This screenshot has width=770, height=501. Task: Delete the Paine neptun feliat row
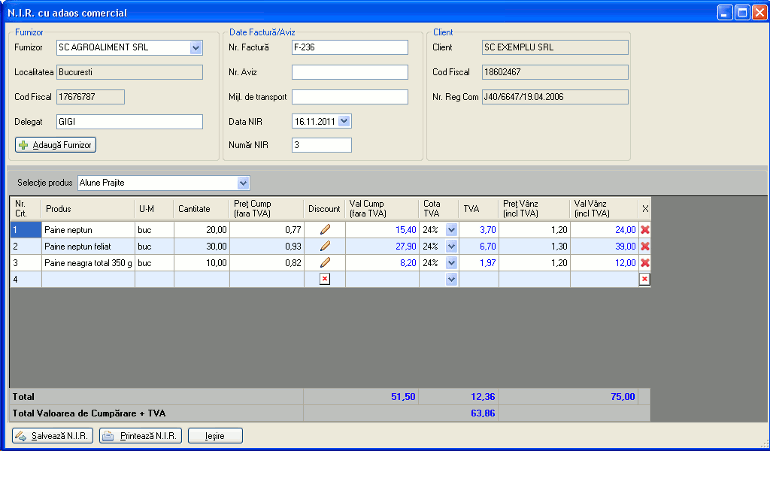[x=645, y=246]
